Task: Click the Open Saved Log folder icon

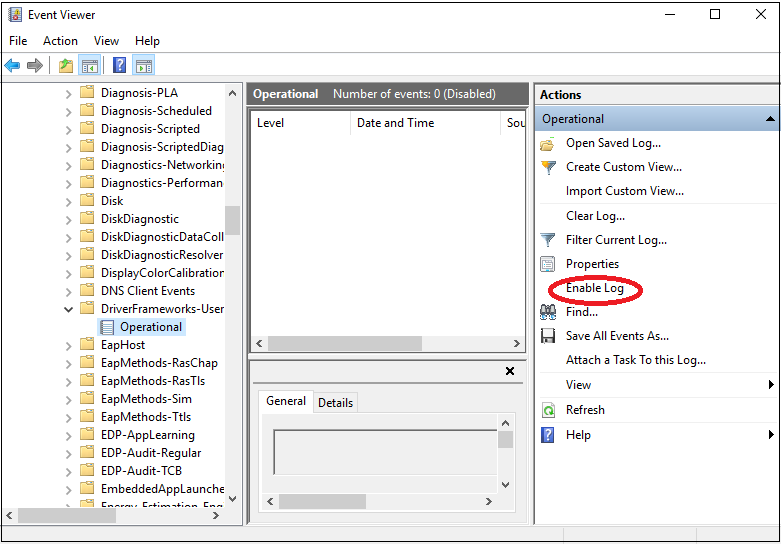Action: [547, 143]
